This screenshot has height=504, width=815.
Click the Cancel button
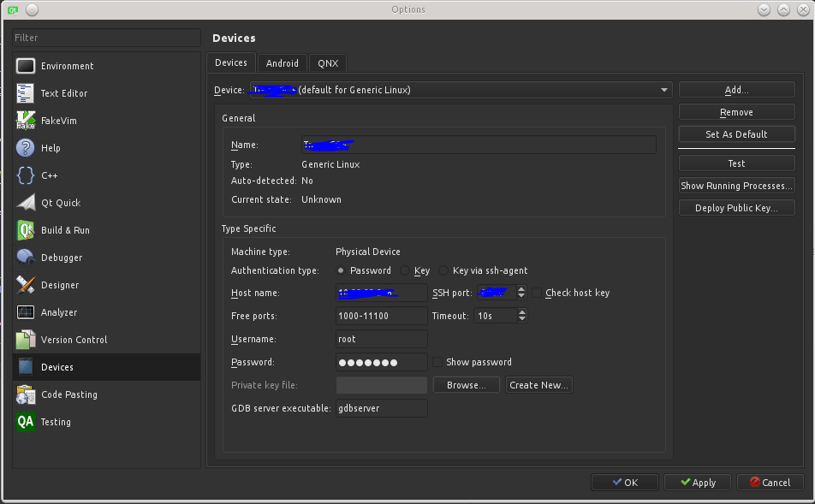(x=770, y=482)
